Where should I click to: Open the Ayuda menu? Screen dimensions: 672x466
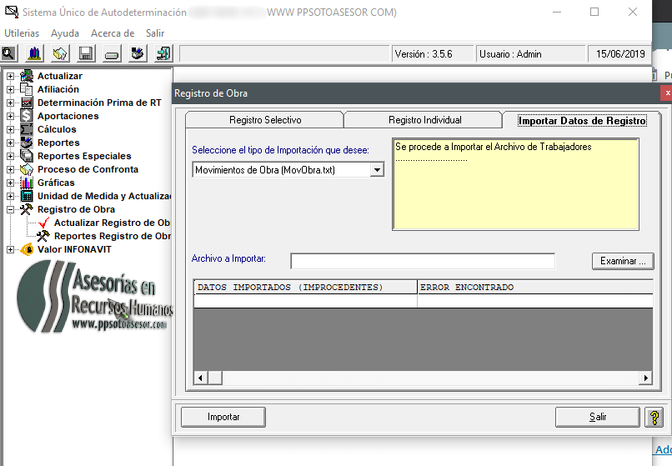65,33
